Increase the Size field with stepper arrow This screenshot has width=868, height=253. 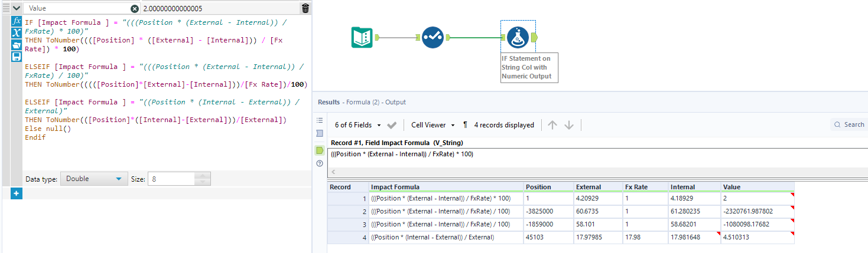click(203, 176)
